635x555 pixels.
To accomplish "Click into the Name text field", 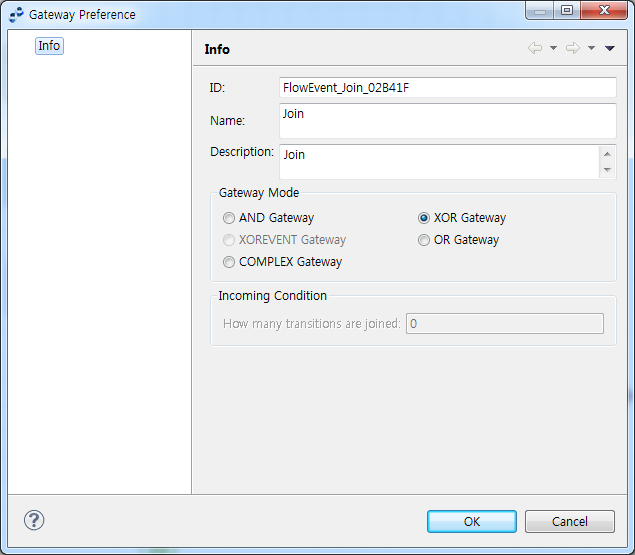I will pos(448,121).
